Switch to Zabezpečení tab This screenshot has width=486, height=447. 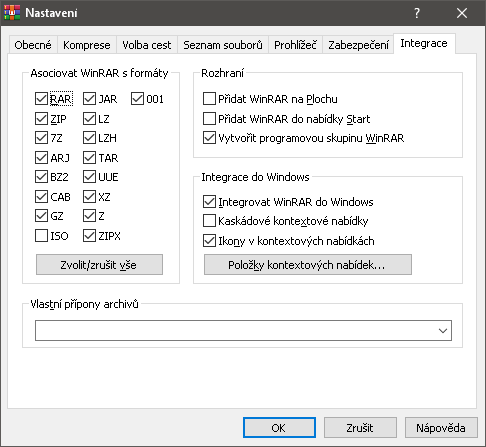(x=358, y=45)
